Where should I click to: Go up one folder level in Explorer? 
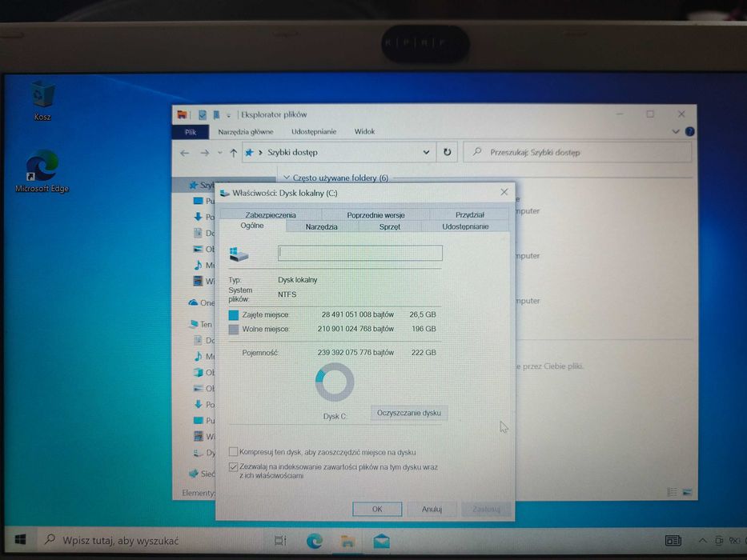[x=234, y=153]
